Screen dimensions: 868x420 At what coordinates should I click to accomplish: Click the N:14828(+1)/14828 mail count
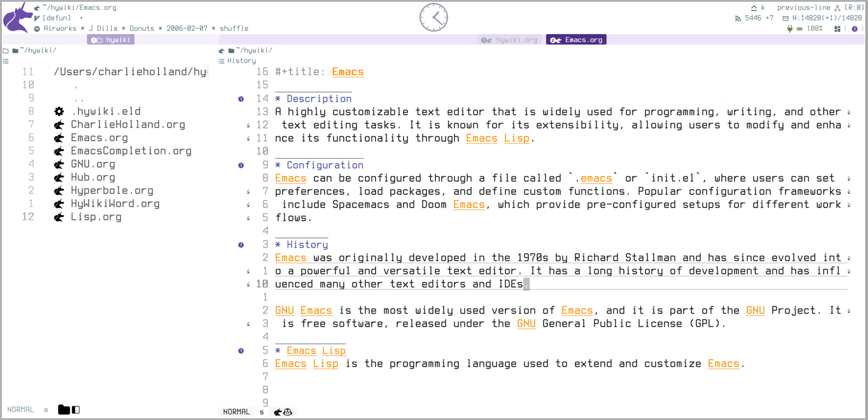(x=827, y=18)
